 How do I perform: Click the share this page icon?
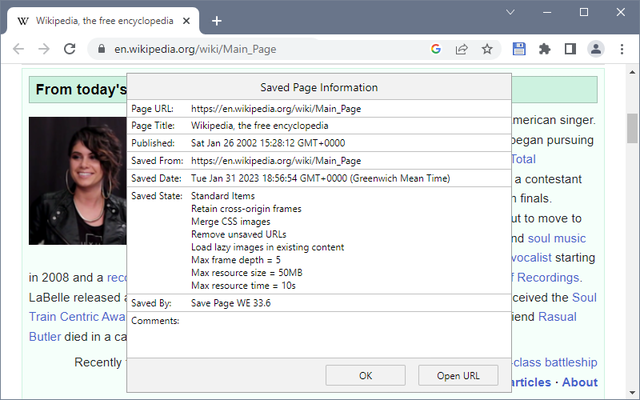[x=461, y=49]
